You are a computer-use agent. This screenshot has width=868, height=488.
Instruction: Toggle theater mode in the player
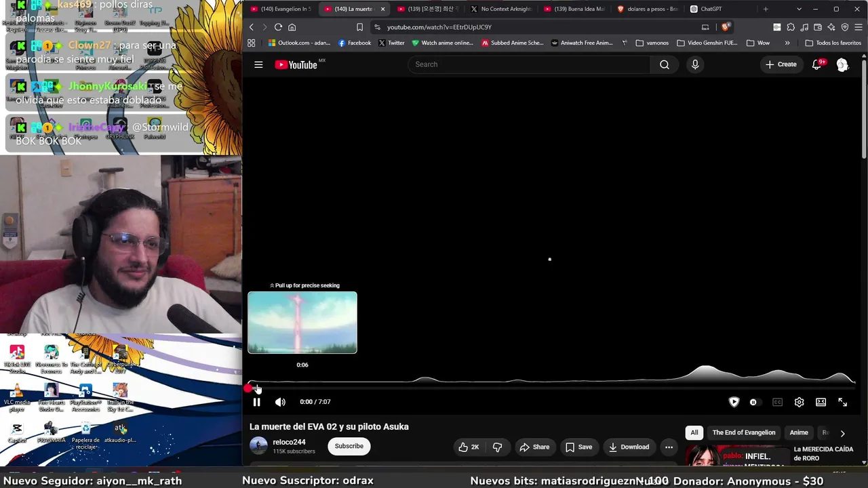click(821, 402)
